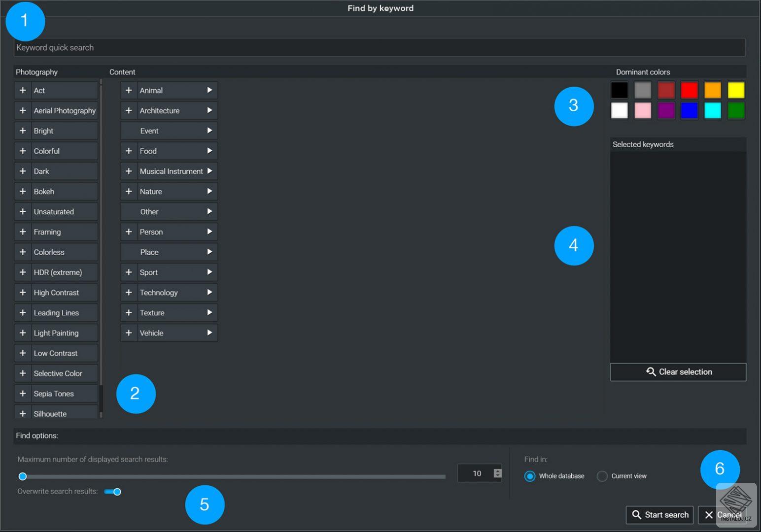
Task: Select Whole database radio option
Action: pos(530,476)
